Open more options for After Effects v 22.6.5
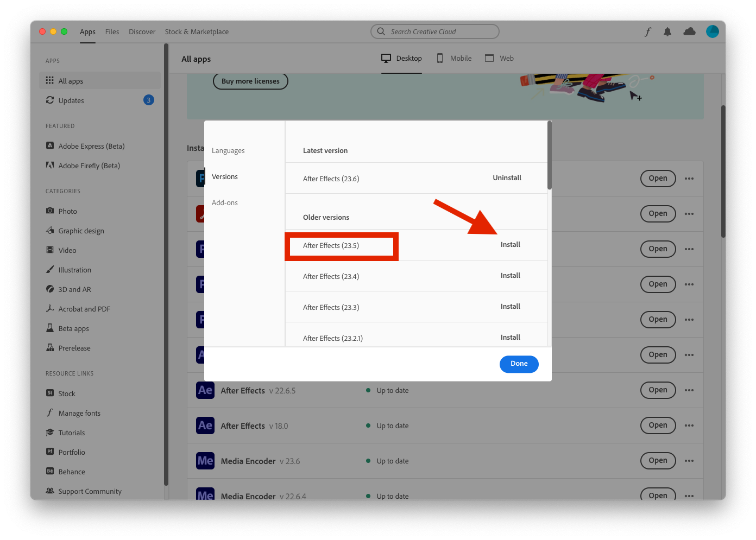The image size is (756, 540). 689,390
